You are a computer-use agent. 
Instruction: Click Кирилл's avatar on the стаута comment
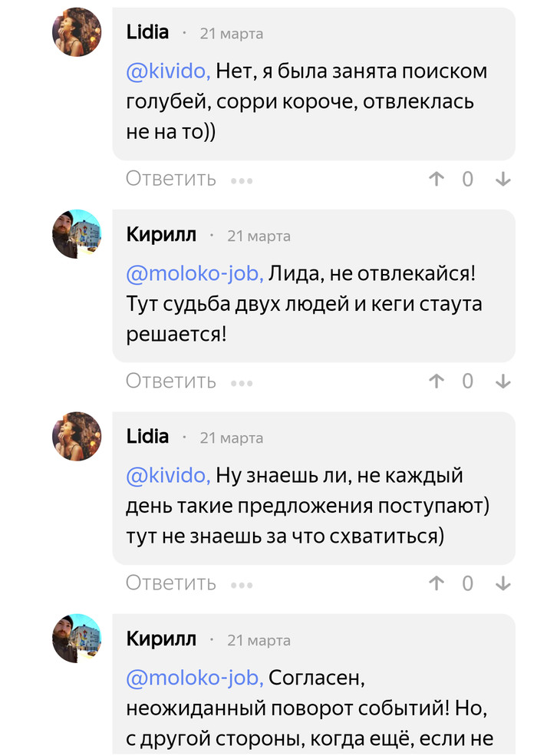[x=77, y=234]
